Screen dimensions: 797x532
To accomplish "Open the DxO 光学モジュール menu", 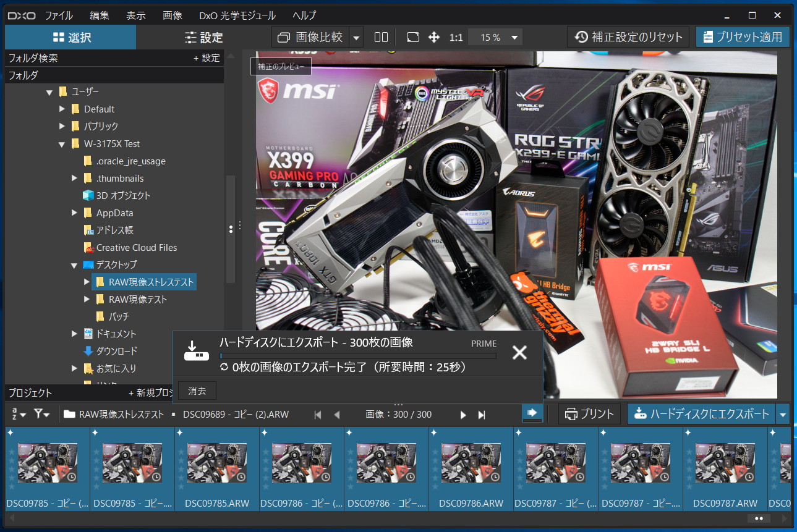I will click(237, 15).
